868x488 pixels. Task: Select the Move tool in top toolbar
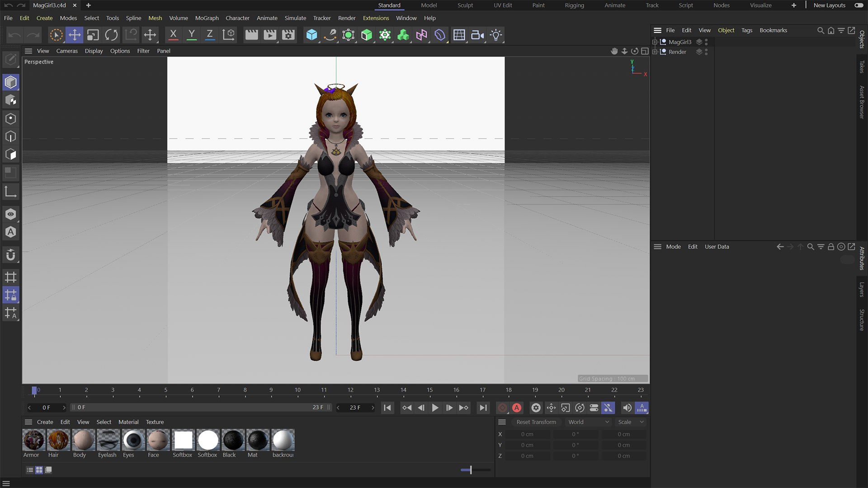tap(75, 35)
